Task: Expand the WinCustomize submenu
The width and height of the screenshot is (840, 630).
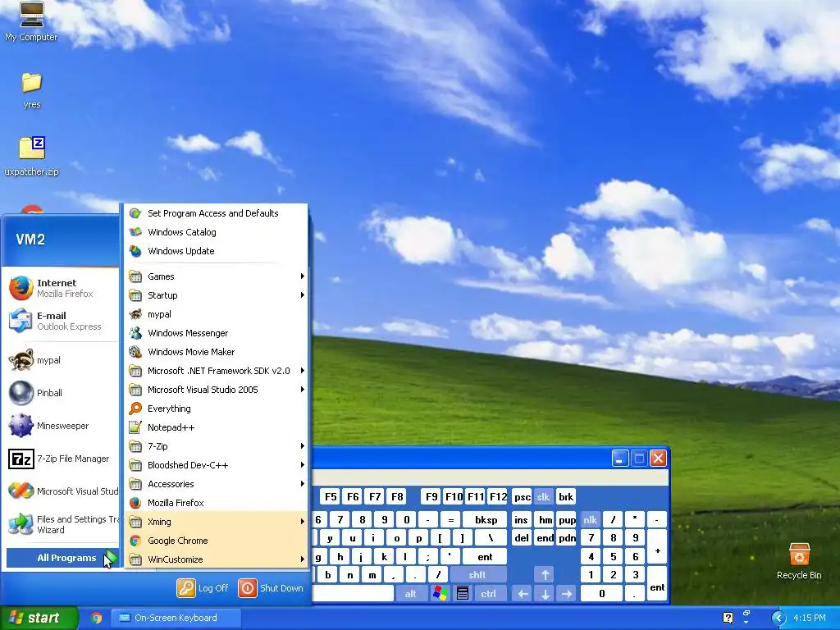Action: tap(217, 559)
